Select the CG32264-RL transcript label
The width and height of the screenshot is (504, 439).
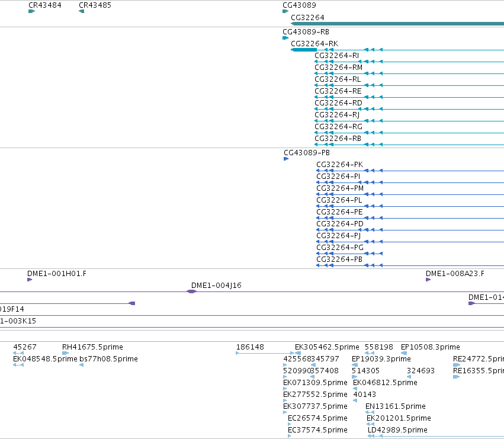pyautogui.click(x=338, y=79)
